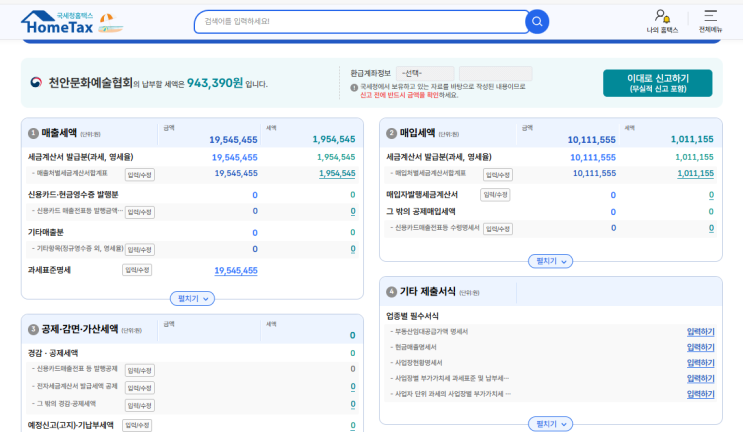Click 경감 · 공제세액 row label
This screenshot has width=743, height=432.
click(53, 353)
